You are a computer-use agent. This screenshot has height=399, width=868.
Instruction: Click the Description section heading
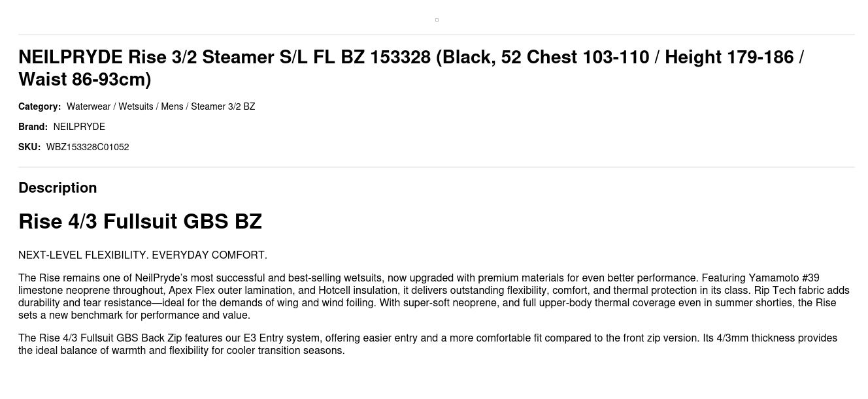point(58,188)
